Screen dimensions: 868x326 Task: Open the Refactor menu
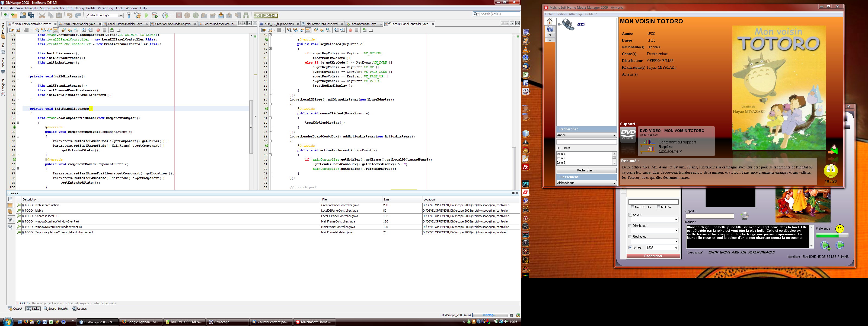58,8
